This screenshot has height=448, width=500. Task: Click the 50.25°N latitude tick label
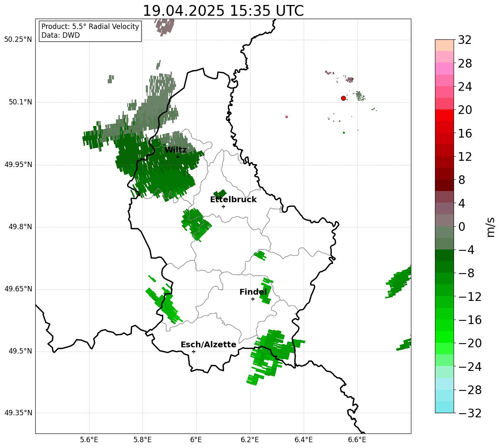pos(18,40)
